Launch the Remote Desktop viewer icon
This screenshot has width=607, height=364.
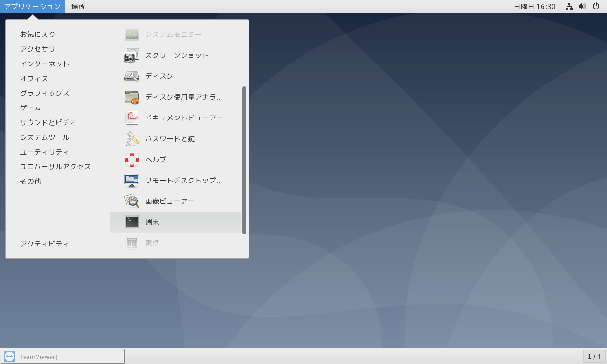pyautogui.click(x=132, y=181)
